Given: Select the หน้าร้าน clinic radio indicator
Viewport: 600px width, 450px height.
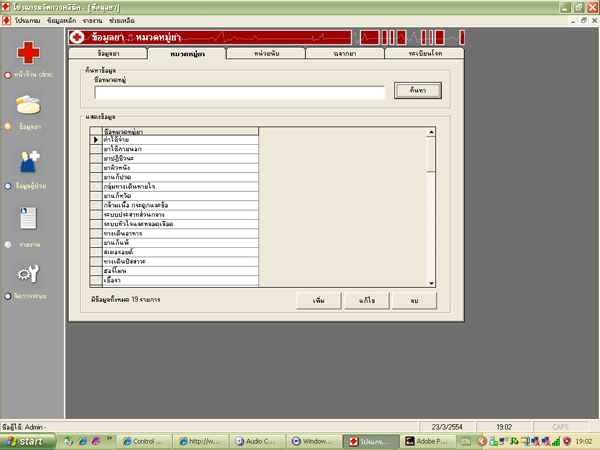Looking at the screenshot, I should (x=7, y=74).
